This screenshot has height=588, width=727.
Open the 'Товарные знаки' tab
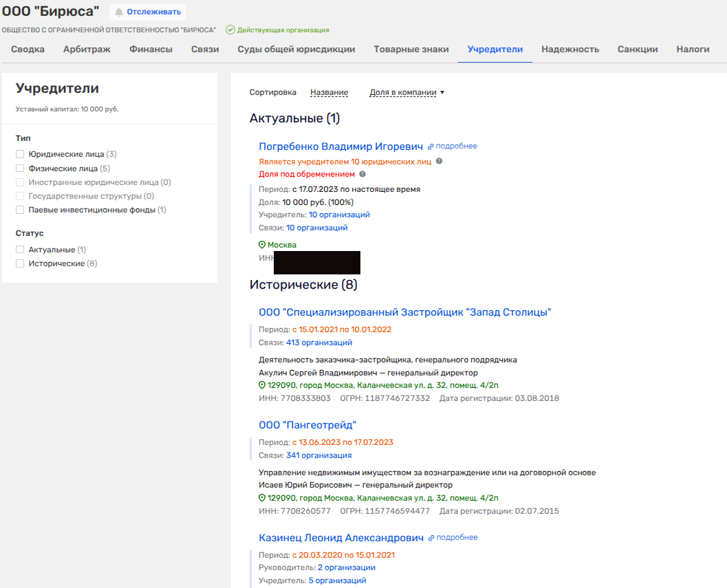(x=411, y=50)
